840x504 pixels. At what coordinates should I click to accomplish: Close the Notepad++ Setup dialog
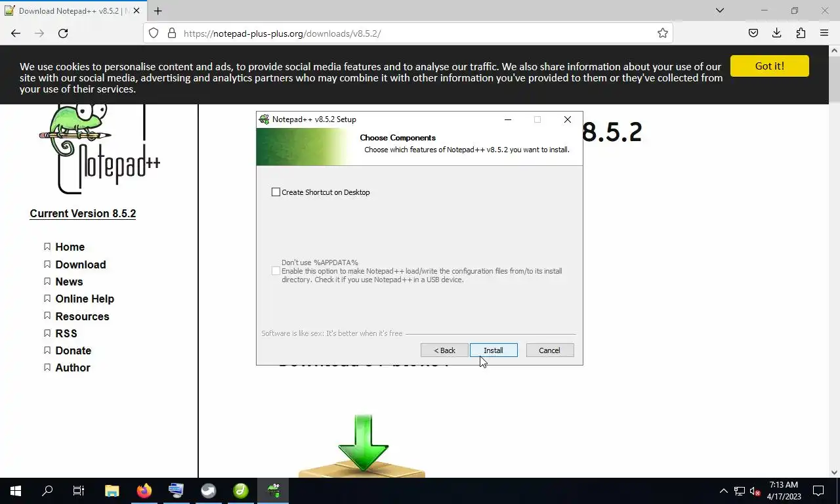568,119
